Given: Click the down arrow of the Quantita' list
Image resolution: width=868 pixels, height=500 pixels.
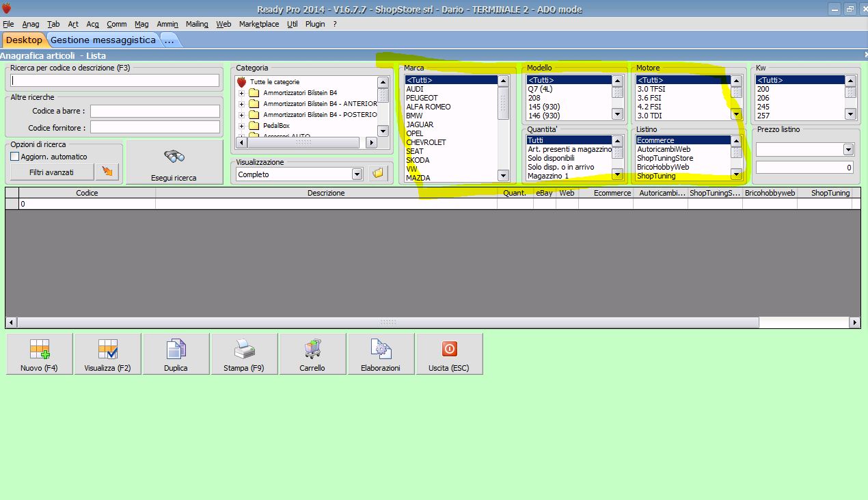Looking at the screenshot, I should point(617,174).
